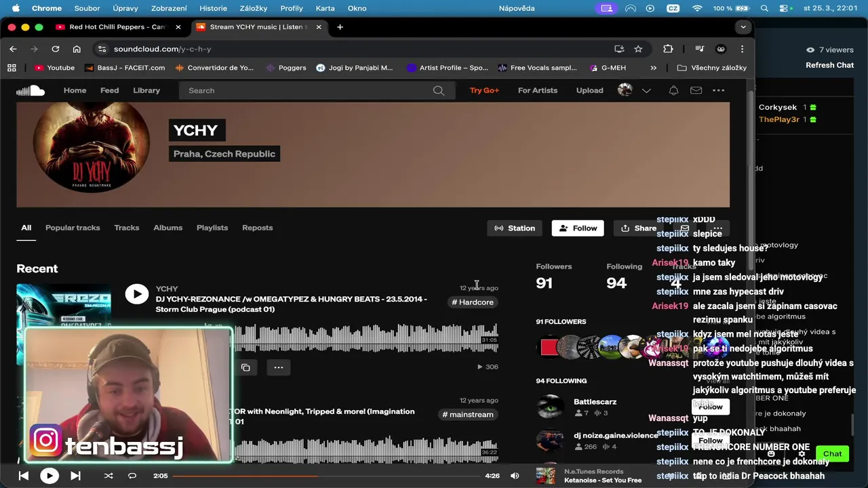
Task: Open the Feed page
Action: pos(109,90)
